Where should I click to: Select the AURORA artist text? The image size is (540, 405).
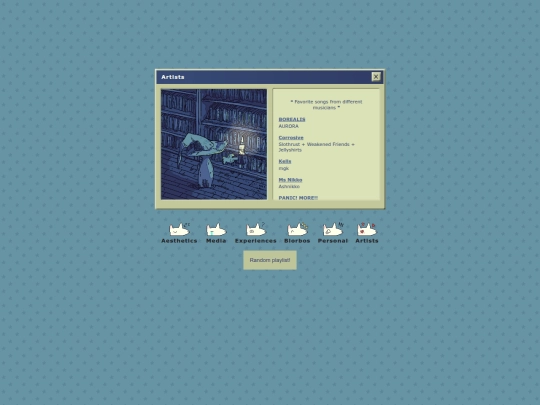(x=289, y=126)
